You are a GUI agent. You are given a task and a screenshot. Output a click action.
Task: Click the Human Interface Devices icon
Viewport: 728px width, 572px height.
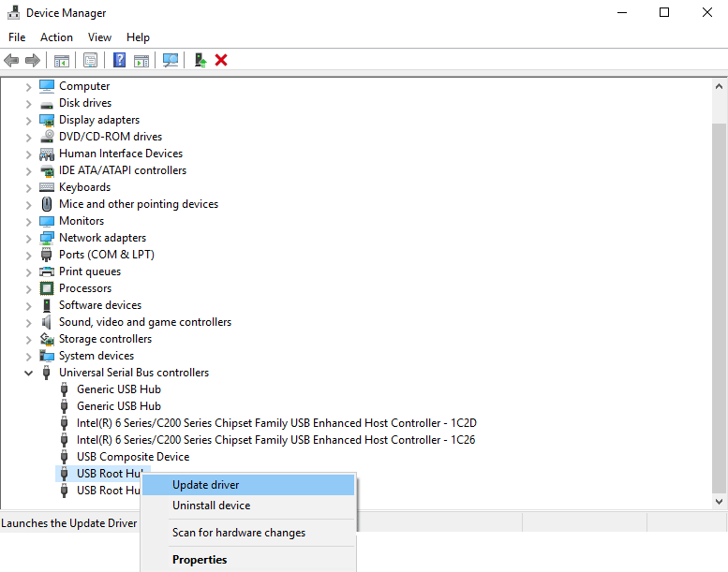(47, 154)
